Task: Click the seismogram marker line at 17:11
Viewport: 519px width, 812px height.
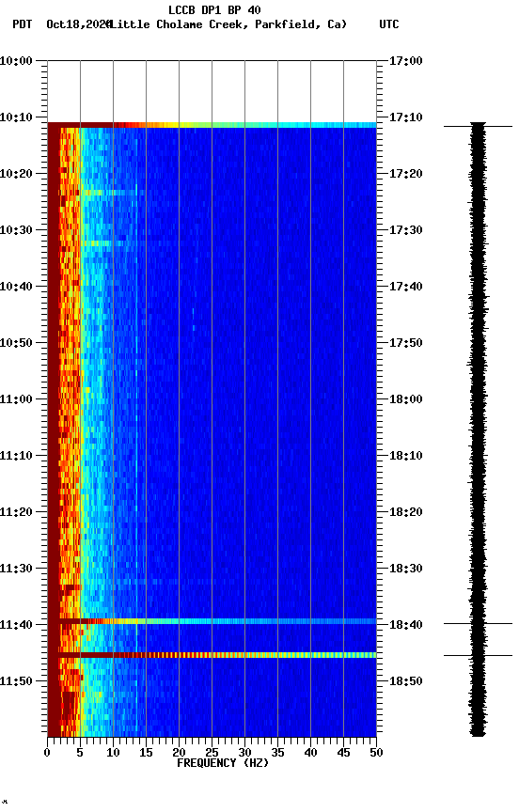Action: pyautogui.click(x=478, y=126)
